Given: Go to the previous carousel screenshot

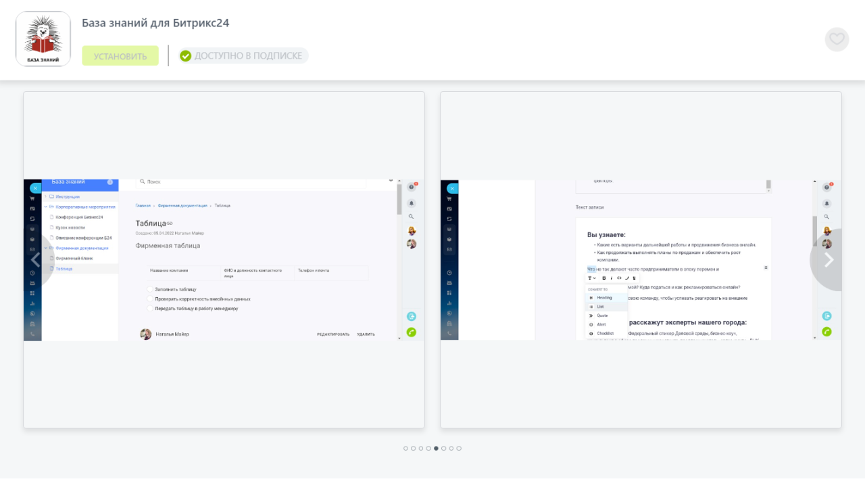Looking at the screenshot, I should click(x=35, y=260).
